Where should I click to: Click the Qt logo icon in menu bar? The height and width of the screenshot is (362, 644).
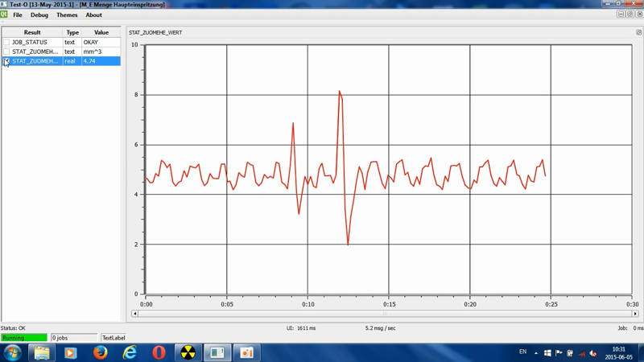point(4,14)
